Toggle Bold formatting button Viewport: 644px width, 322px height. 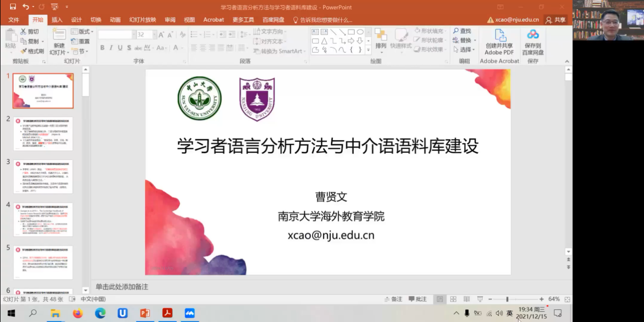(x=103, y=48)
